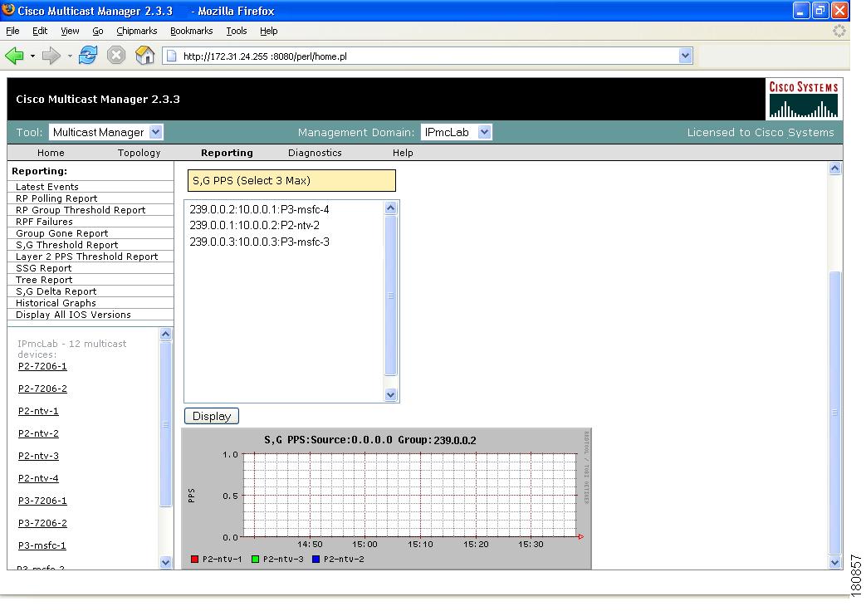Open the RPF Failures report
Viewport: 866px width, 616px height.
click(x=44, y=222)
